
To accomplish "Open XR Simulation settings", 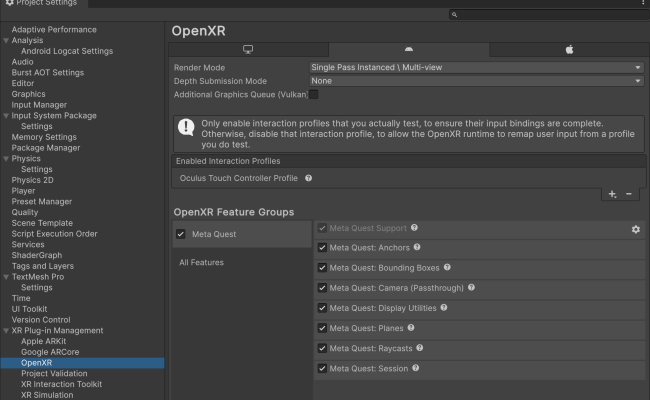I will click(x=47, y=395).
